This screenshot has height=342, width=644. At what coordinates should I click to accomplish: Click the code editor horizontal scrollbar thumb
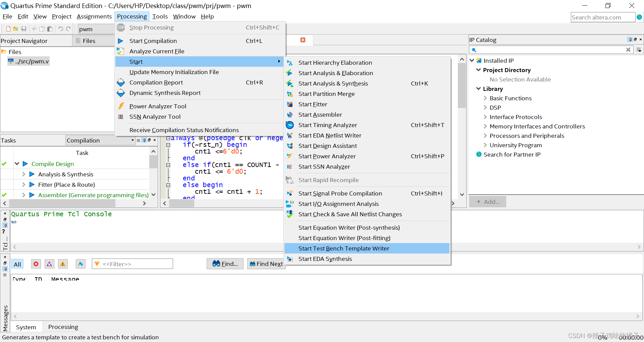point(181,203)
